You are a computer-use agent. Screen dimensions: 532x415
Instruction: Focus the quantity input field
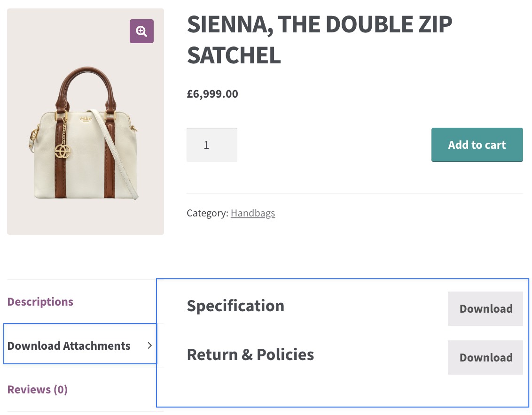tap(211, 145)
